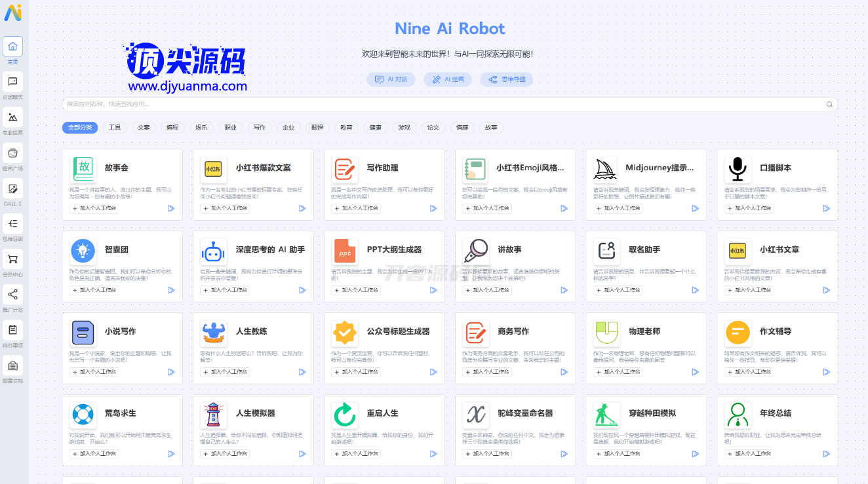
Task: Open 会员中心 shopping cart icon
Action: point(12,259)
